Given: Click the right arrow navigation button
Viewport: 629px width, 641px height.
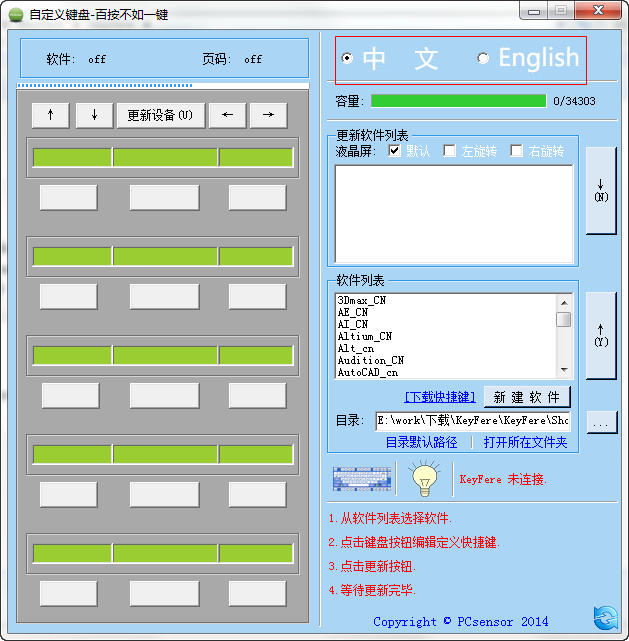Looking at the screenshot, I should click(269, 115).
